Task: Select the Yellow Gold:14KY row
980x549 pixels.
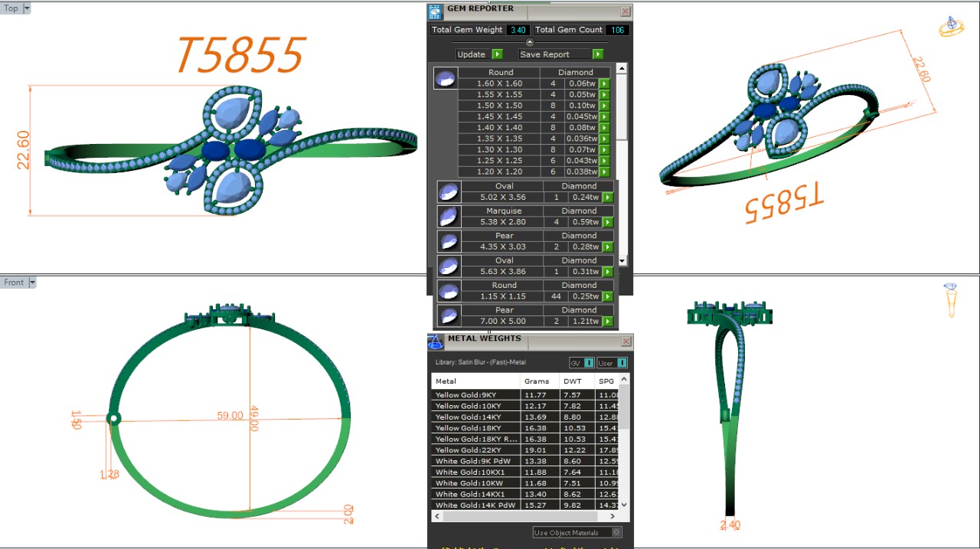Action: tap(475, 417)
